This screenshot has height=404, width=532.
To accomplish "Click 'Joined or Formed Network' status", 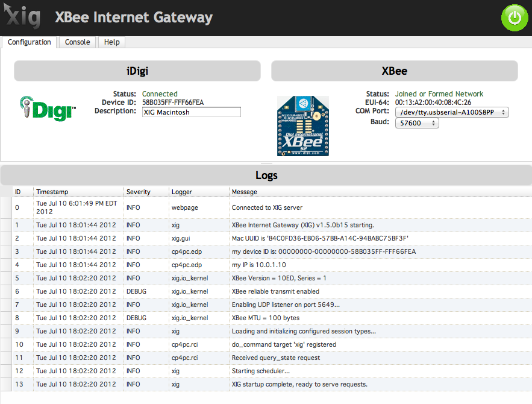I will point(439,93).
